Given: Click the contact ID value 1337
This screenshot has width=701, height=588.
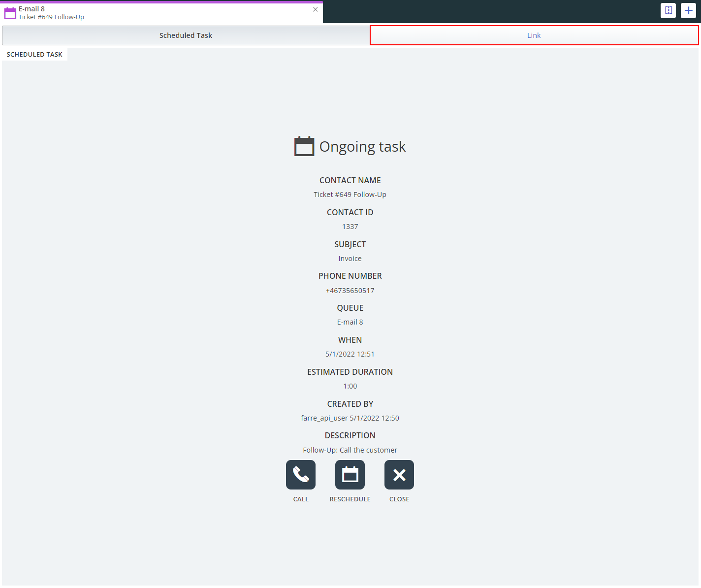Looking at the screenshot, I should [x=350, y=227].
